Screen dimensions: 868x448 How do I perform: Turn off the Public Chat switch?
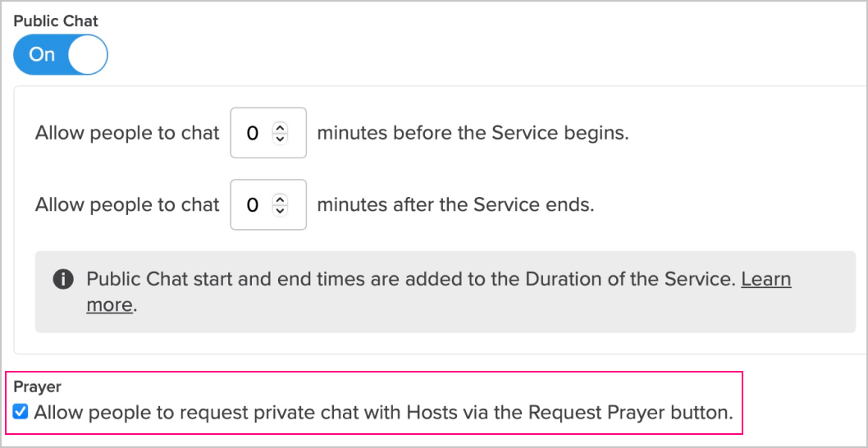coord(61,54)
